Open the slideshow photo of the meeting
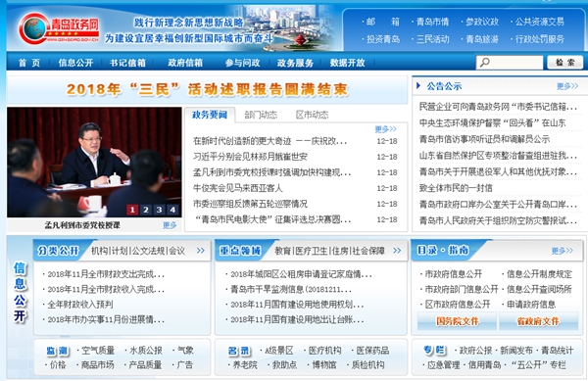 94,162
